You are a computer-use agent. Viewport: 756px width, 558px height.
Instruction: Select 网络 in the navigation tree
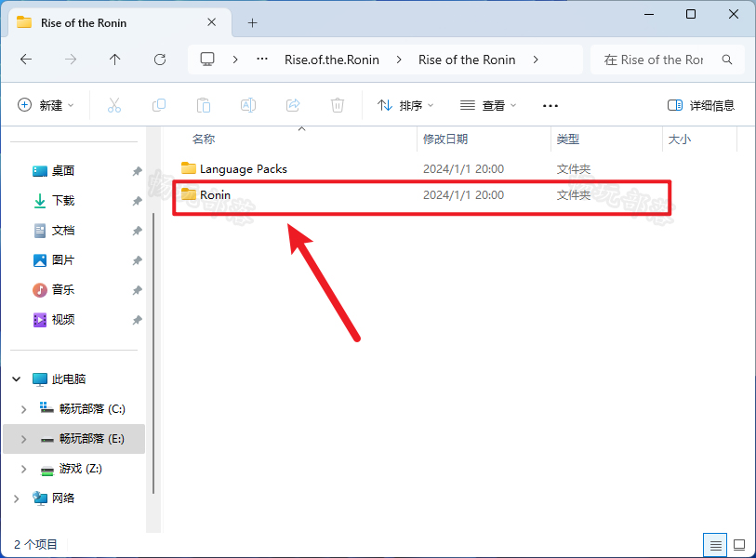point(63,498)
